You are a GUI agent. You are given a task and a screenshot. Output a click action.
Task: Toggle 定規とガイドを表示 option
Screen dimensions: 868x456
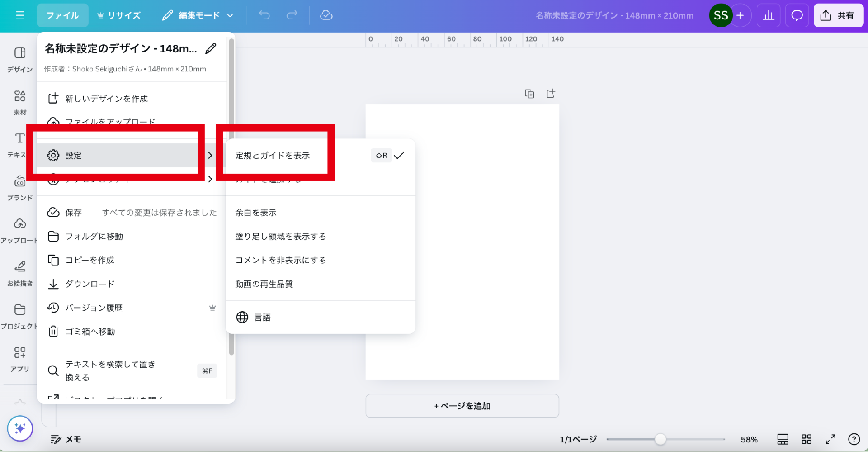click(273, 156)
